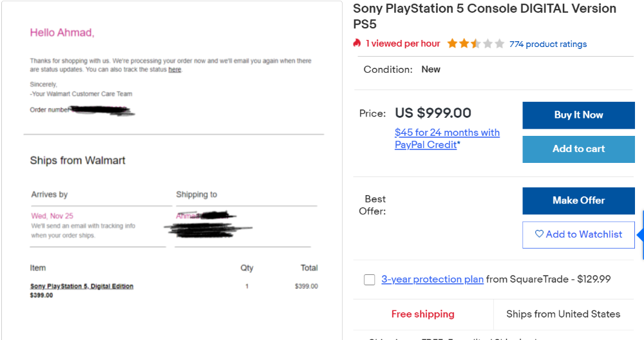
Task: Click the Sony PlayStation 5 Console listing title
Action: point(485,16)
